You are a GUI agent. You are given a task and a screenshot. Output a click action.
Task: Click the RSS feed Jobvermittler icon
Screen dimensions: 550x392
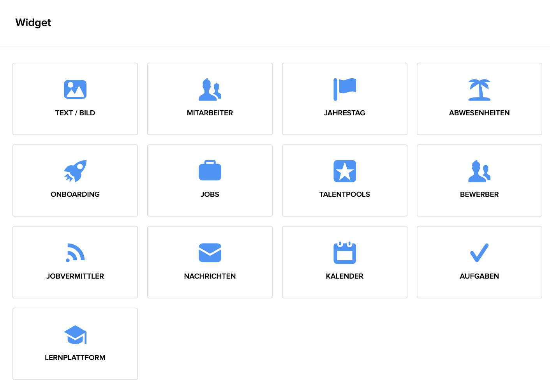[x=75, y=253]
